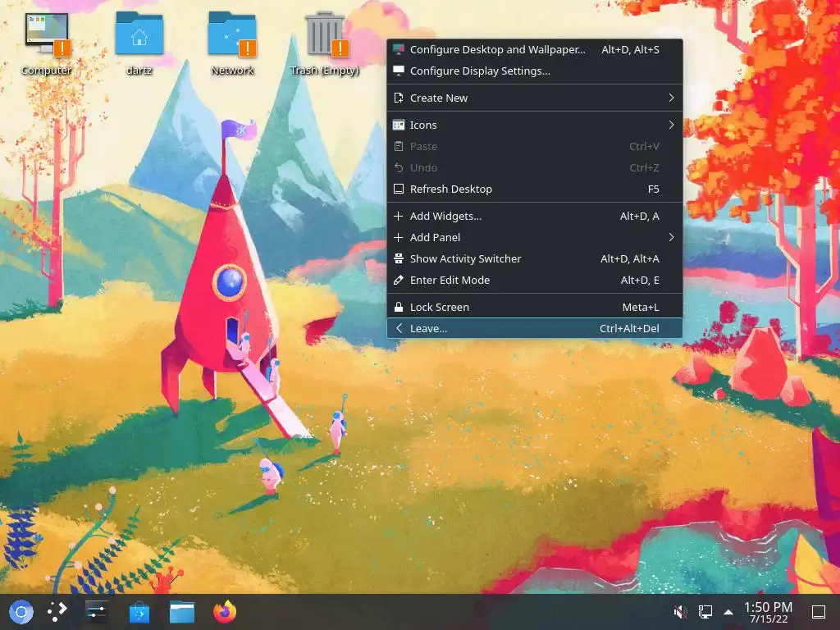
Task: Click the 1:50 PM clock in panel
Action: (768, 607)
